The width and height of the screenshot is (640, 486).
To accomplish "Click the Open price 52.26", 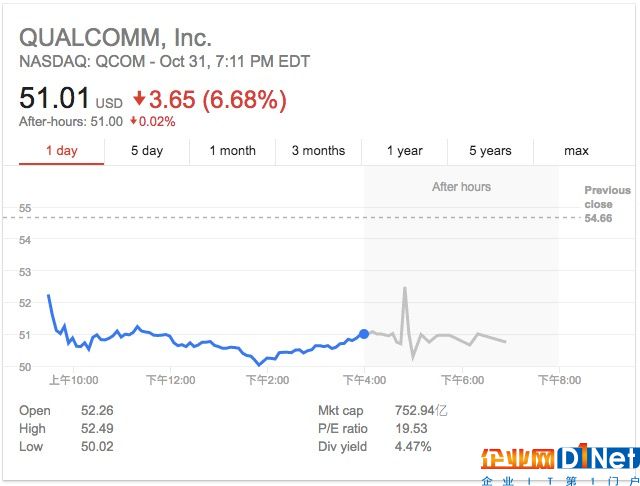I will pos(97,411).
